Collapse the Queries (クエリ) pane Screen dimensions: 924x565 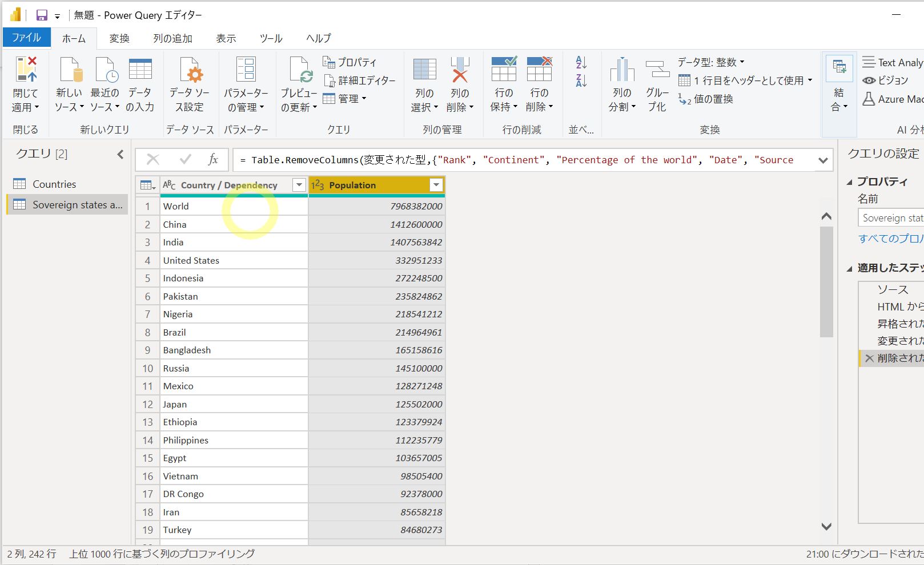(x=120, y=154)
